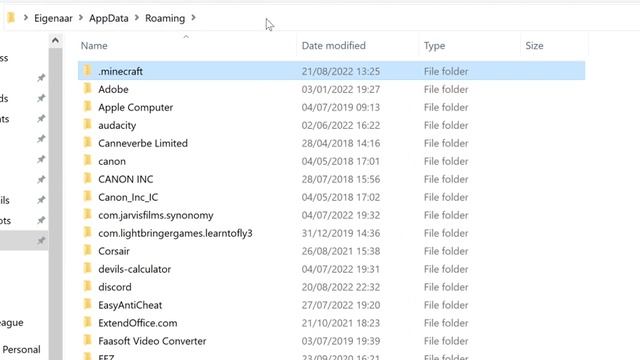Select the audacity folder name
This screenshot has width=640, height=360.
coord(117,125)
